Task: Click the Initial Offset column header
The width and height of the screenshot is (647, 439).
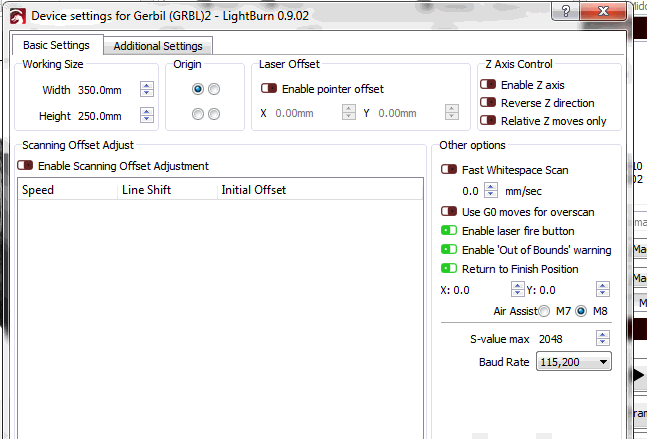Action: 320,190
